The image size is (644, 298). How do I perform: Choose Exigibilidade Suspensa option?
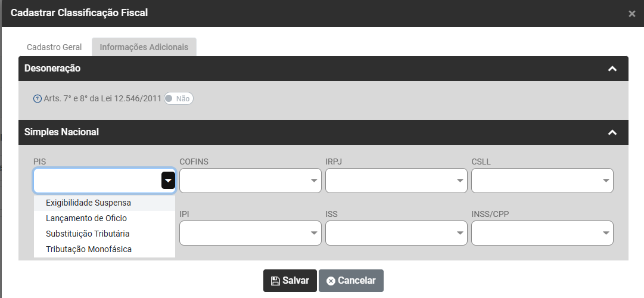[x=88, y=203]
